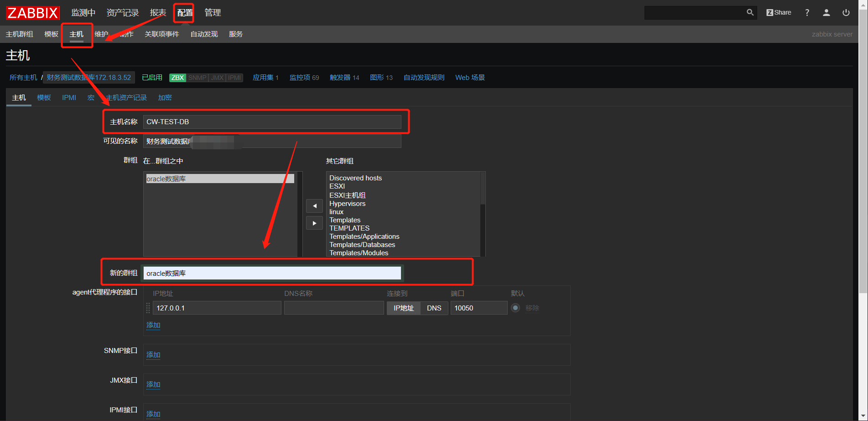The width and height of the screenshot is (868, 421).
Task: Open the 配置 menu
Action: tap(185, 13)
